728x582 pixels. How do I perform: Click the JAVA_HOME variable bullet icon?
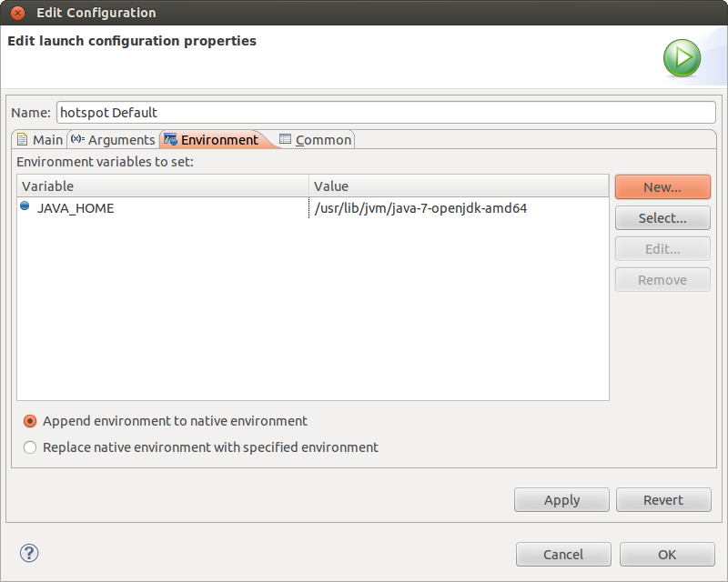coord(25,206)
